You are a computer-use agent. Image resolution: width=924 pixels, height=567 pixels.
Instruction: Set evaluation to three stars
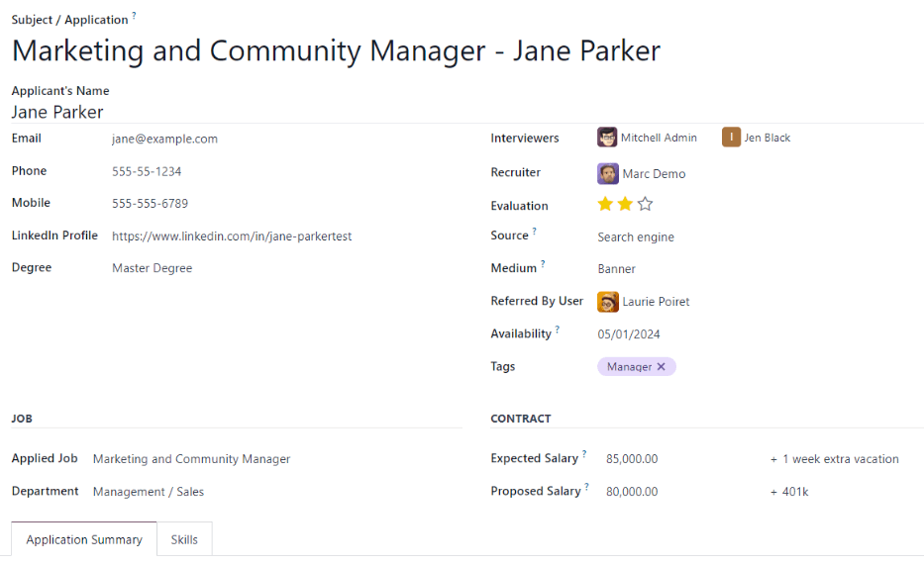pos(646,205)
